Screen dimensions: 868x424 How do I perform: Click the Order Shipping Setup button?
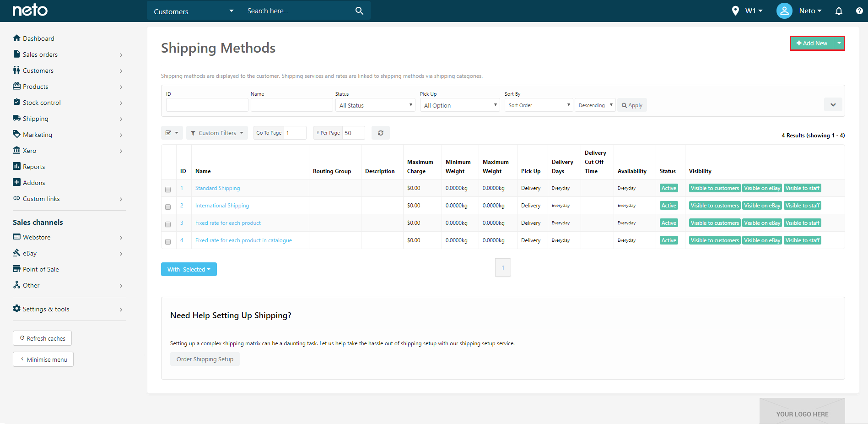click(205, 359)
